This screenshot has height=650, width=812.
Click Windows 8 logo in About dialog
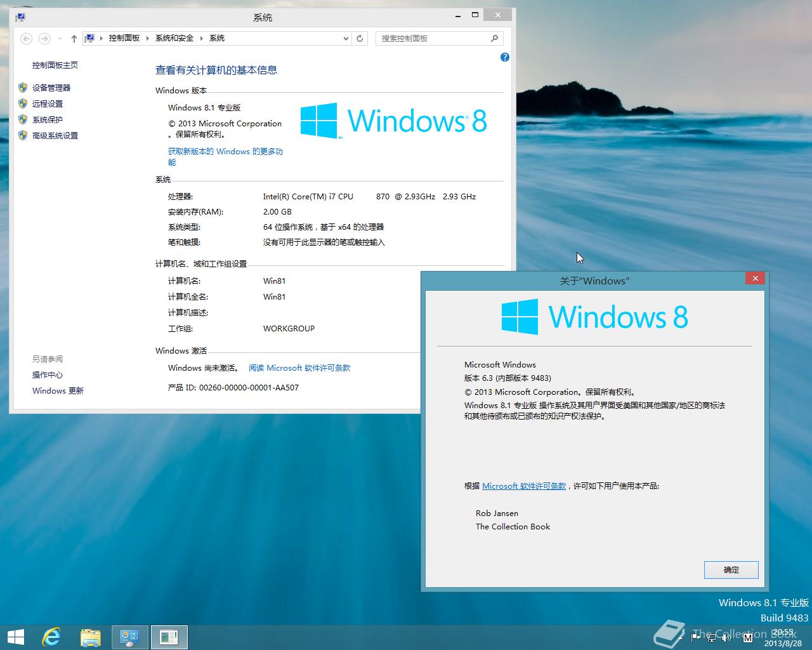coord(594,316)
